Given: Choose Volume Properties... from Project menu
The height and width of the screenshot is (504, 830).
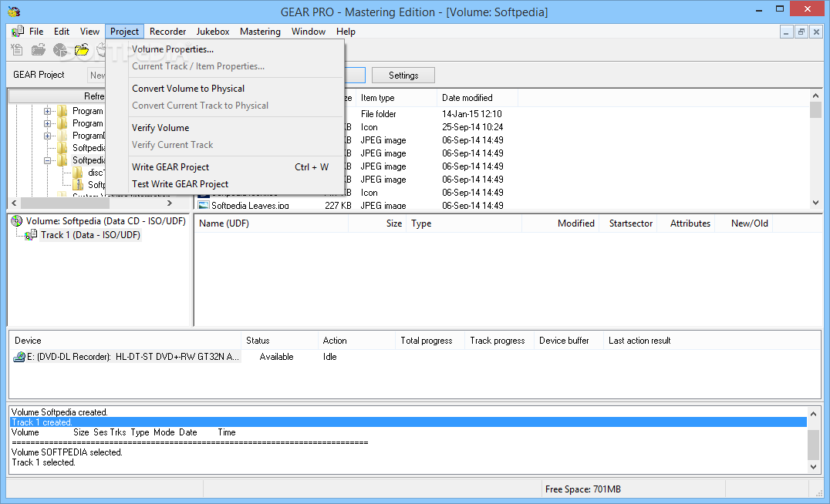Looking at the screenshot, I should click(225, 49).
